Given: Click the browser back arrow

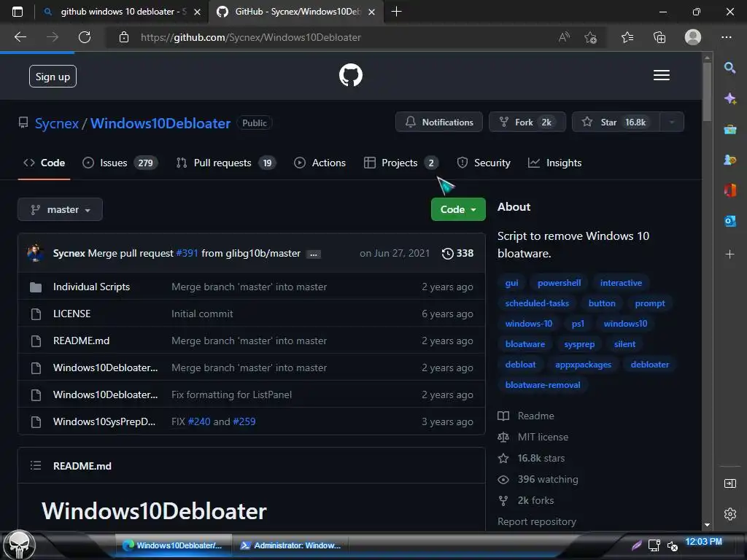Looking at the screenshot, I should tap(20, 37).
